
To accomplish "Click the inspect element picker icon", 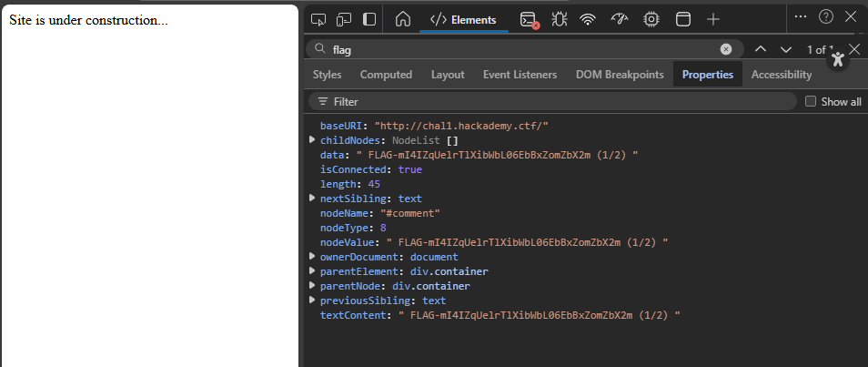I will coord(318,19).
